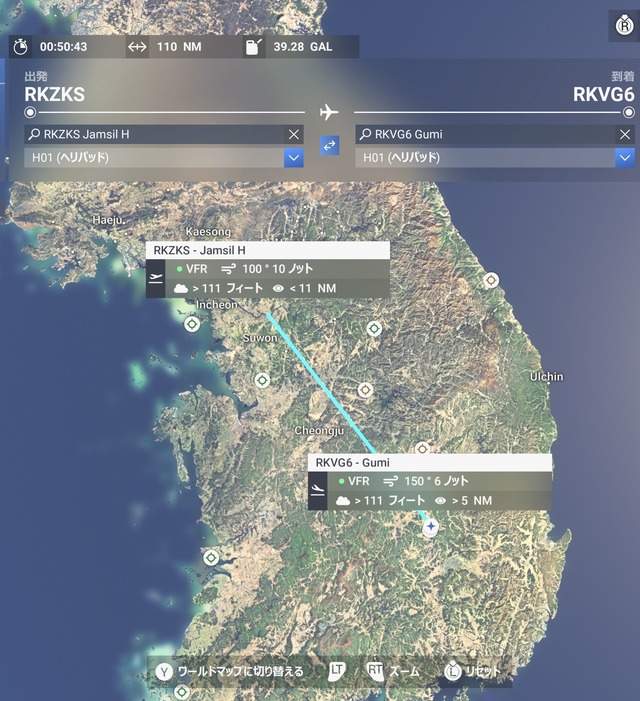Viewport: 640px width, 701px height.
Task: Open the arrival H01 helipad dropdown
Action: (x=625, y=158)
